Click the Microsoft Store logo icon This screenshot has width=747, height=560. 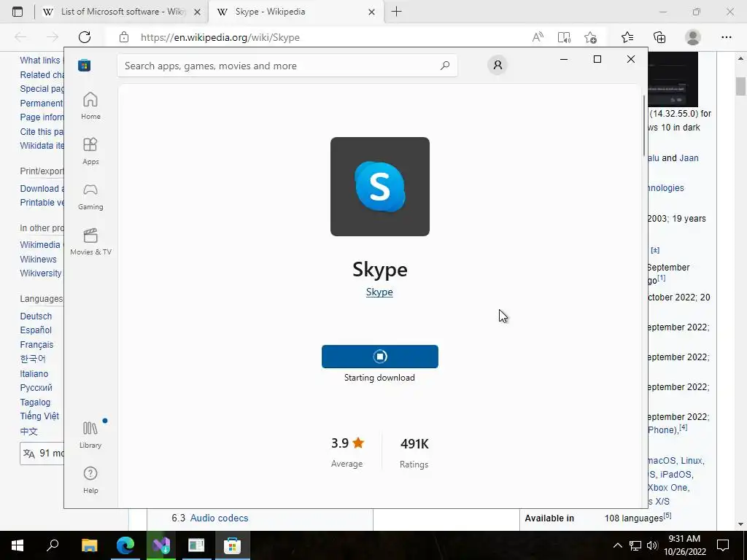(85, 65)
